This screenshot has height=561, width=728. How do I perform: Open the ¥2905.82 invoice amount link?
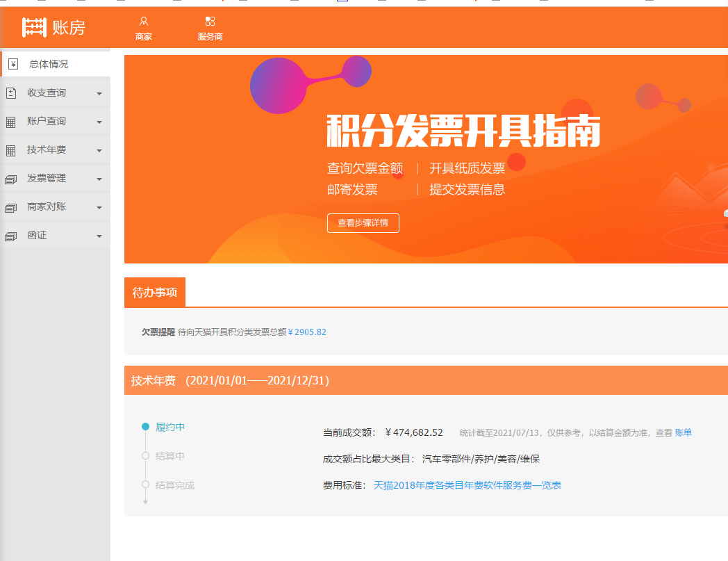[x=307, y=332]
